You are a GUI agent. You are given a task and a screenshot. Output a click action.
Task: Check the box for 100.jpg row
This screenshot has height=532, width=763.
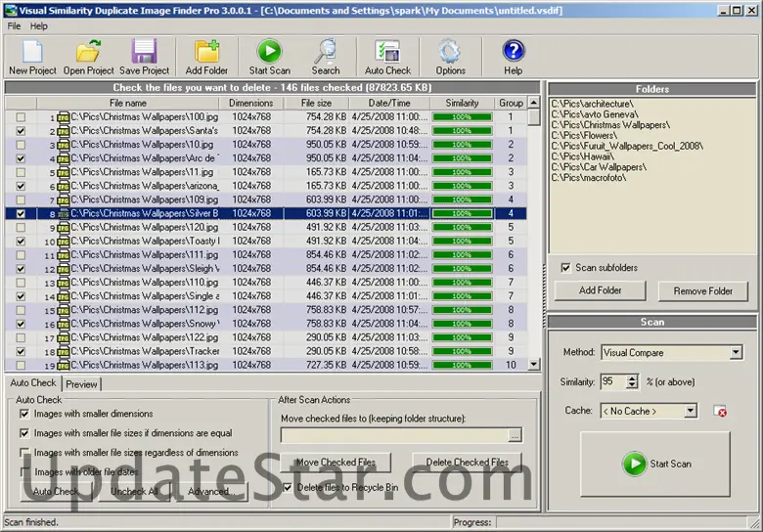21,117
